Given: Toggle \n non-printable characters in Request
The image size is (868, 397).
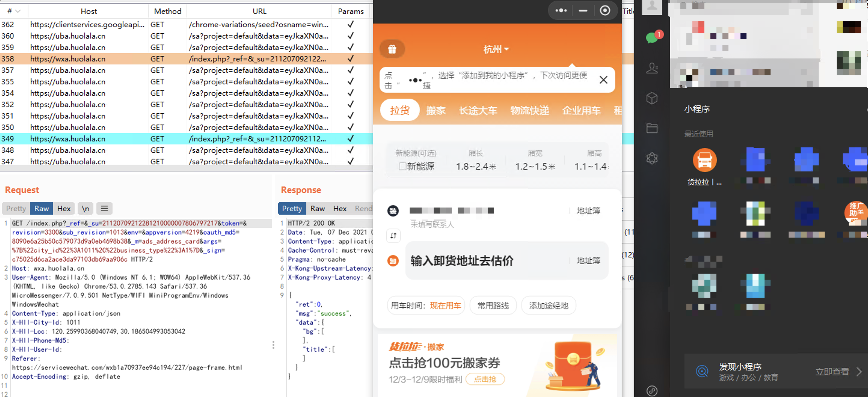Looking at the screenshot, I should point(85,209).
